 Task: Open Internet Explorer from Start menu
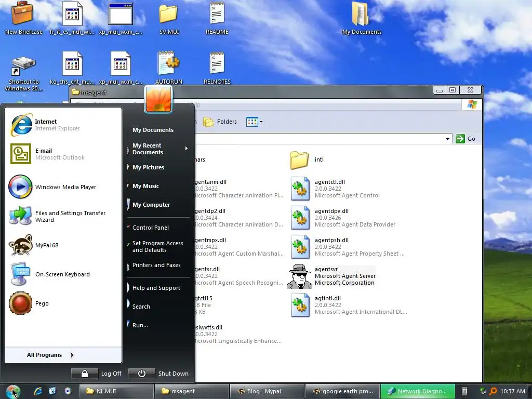click(x=63, y=125)
